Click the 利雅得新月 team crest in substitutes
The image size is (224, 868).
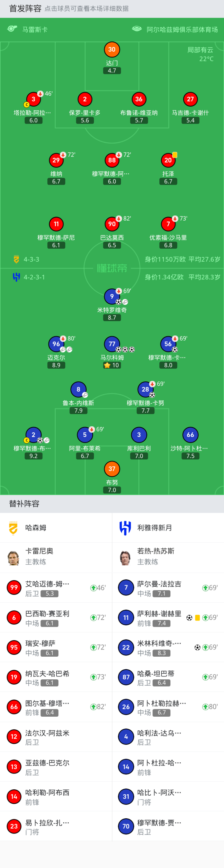click(x=125, y=528)
